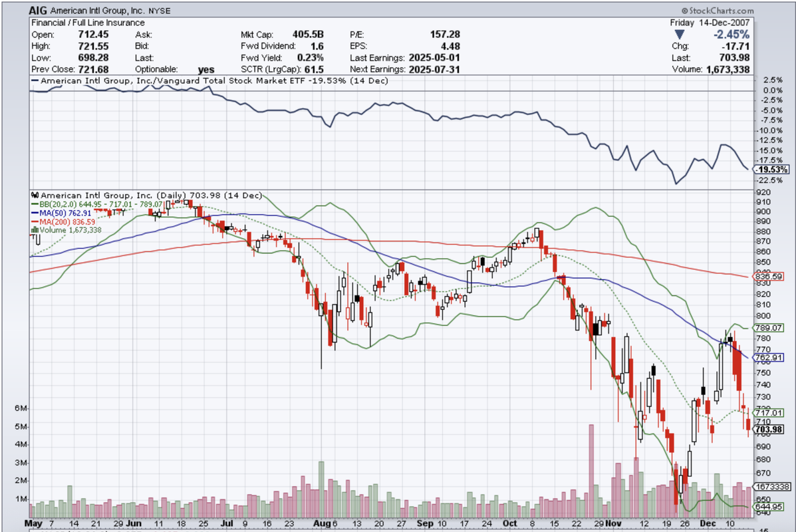Click the Open value 712.45

click(x=93, y=35)
